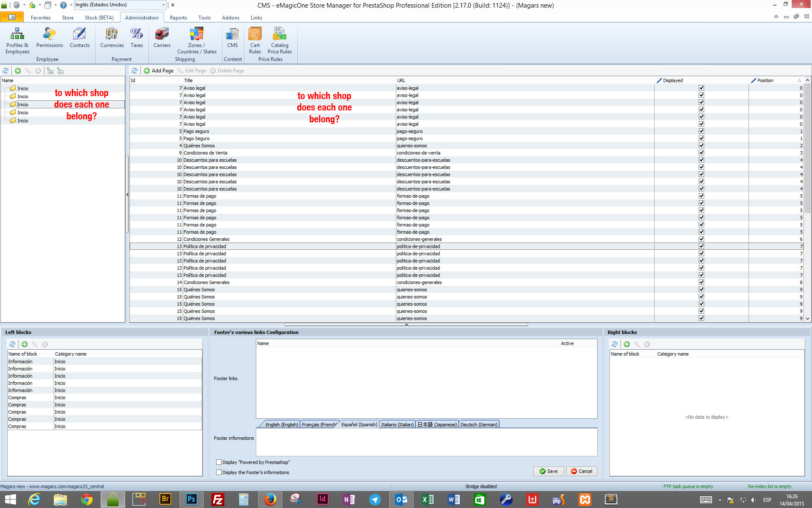The width and height of the screenshot is (812, 508).
Task: Select the Deutsch (German) language tab
Action: 479,425
